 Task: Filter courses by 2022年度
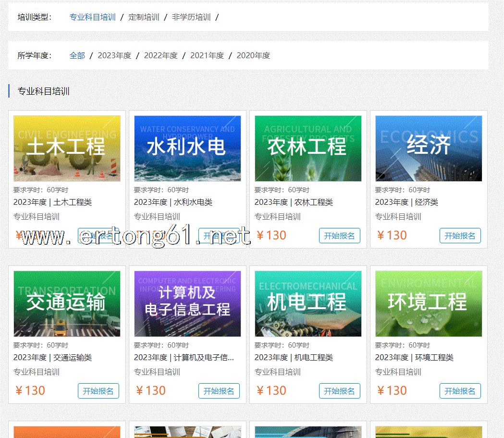(160, 56)
